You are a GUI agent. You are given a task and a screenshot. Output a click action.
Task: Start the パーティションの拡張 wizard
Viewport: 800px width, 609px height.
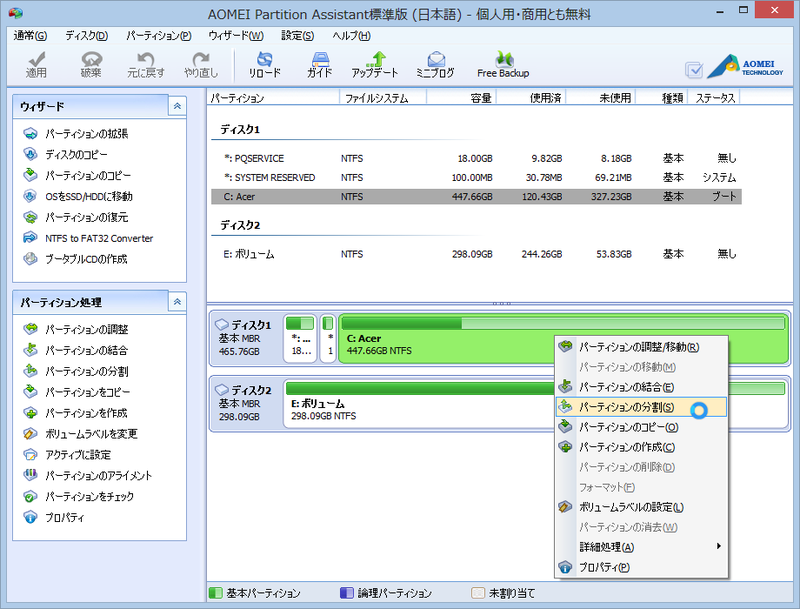[x=76, y=134]
